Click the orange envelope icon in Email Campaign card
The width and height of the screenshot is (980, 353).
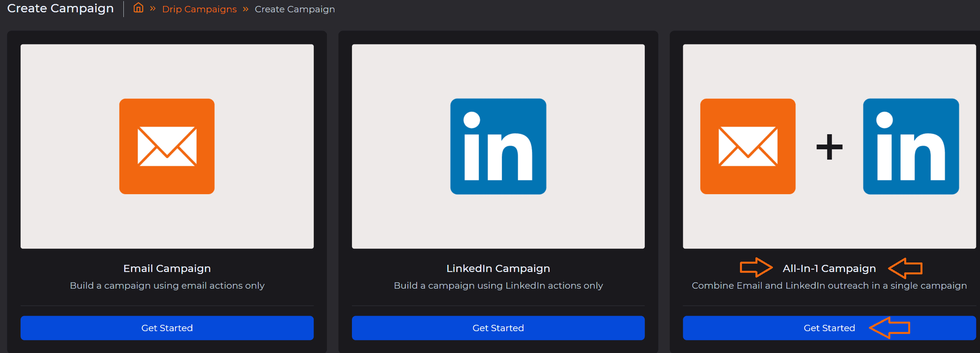167,146
